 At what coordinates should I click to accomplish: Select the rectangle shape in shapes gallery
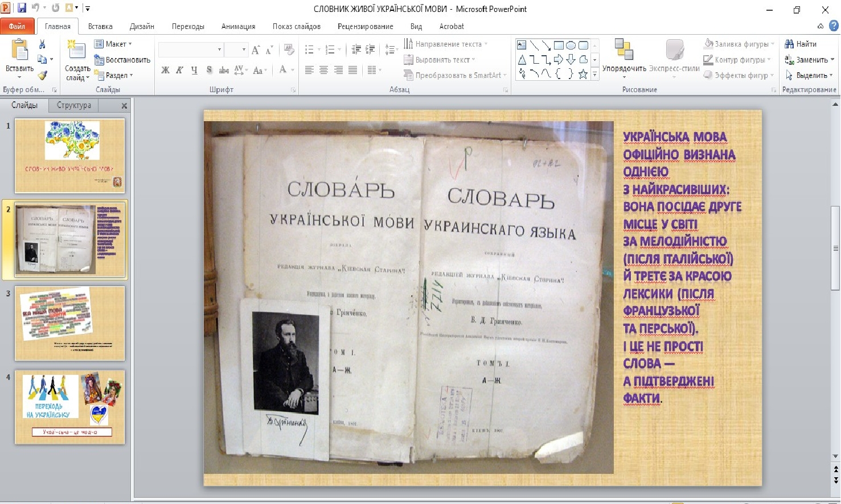point(559,45)
